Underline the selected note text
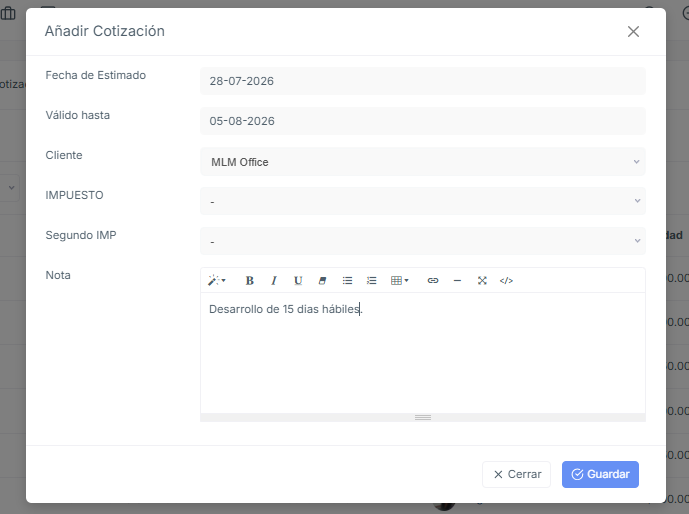The image size is (689, 514). pyautogui.click(x=298, y=280)
